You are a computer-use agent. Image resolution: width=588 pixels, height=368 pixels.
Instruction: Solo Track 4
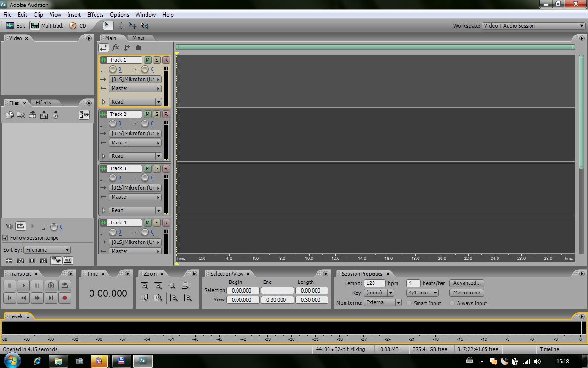(157, 223)
